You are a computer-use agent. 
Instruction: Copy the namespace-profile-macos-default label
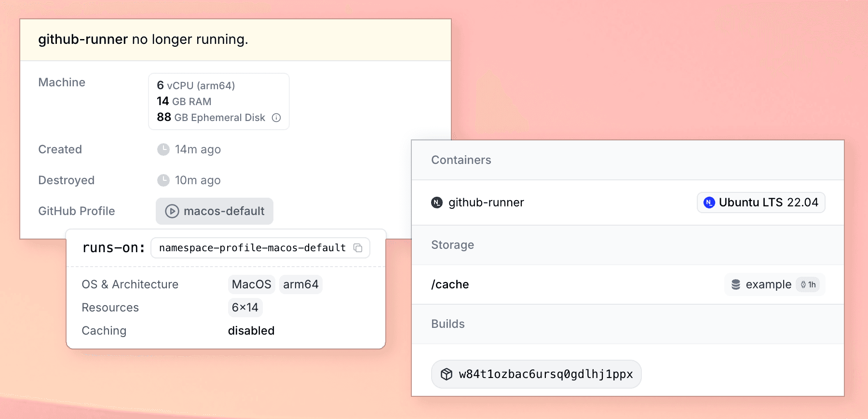click(x=358, y=248)
